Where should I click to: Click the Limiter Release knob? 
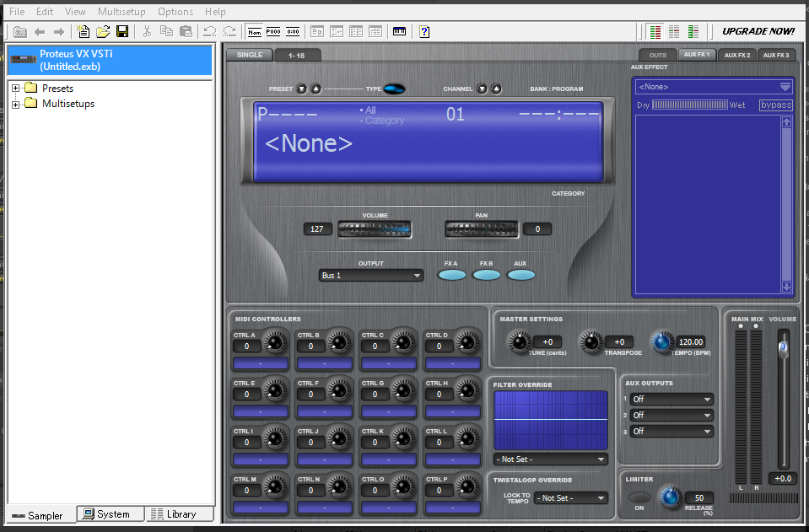tap(670, 497)
